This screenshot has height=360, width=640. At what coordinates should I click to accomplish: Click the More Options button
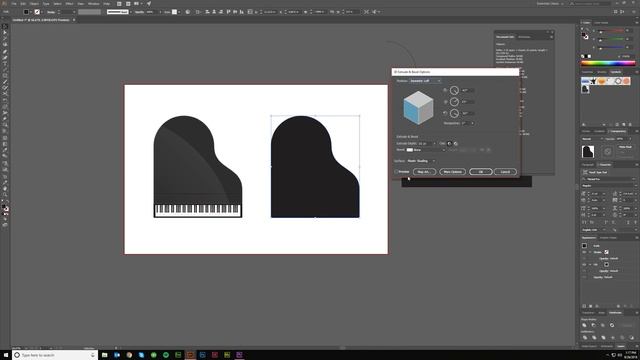453,172
